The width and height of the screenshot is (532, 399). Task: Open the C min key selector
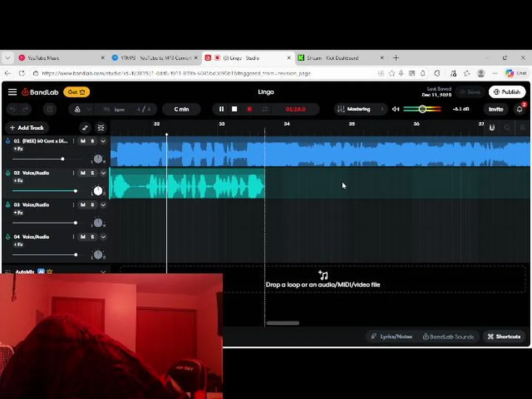click(182, 109)
